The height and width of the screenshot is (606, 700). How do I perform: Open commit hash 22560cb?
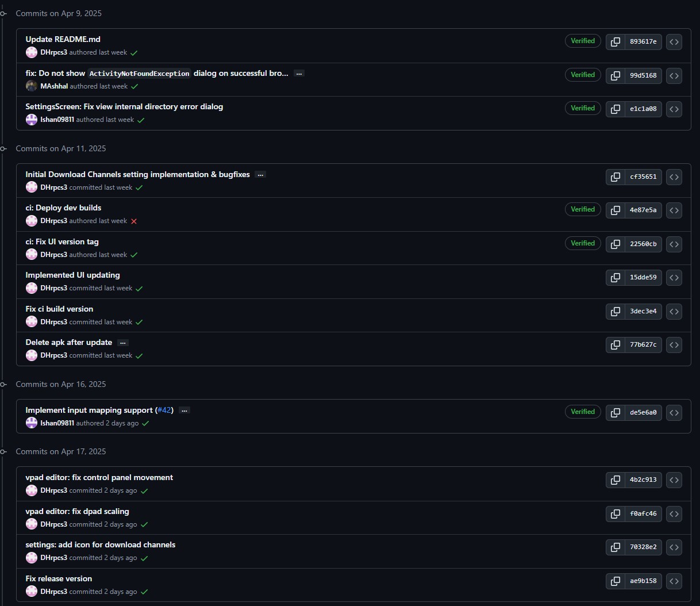643,244
